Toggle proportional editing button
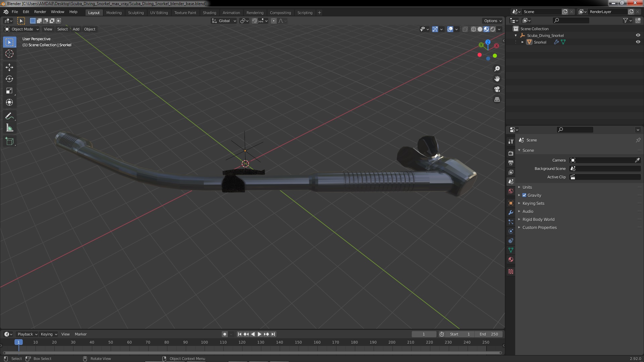This screenshot has width=644, height=362. [x=274, y=21]
